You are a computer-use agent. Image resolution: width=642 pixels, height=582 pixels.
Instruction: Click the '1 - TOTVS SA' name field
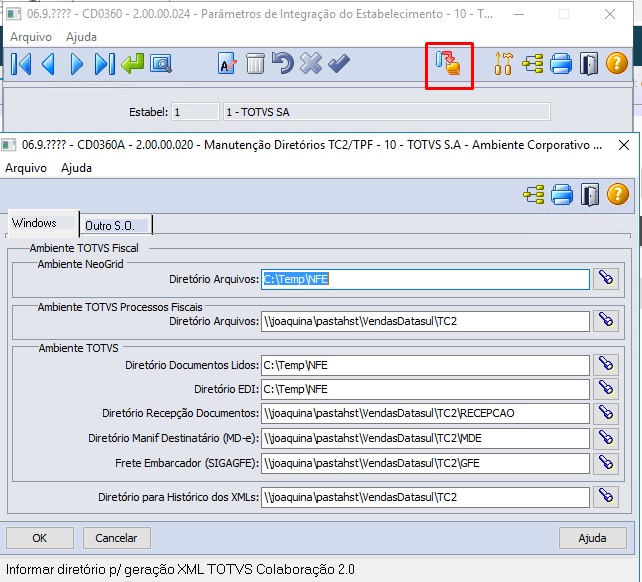[x=387, y=112]
